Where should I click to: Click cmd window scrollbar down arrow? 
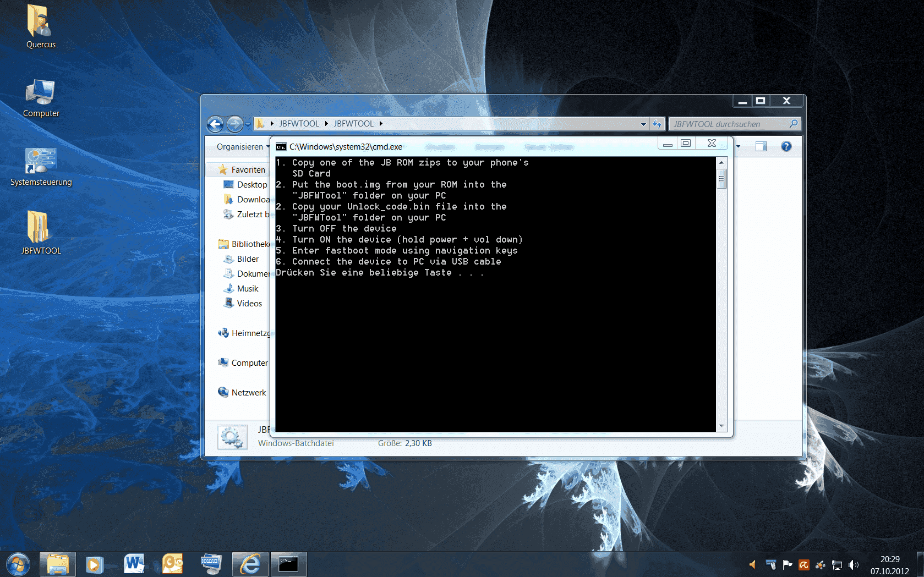(x=721, y=426)
